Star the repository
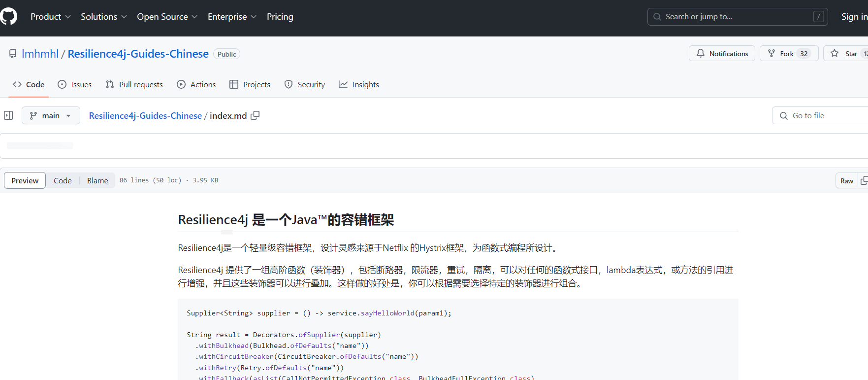868x380 pixels. pyautogui.click(x=845, y=53)
